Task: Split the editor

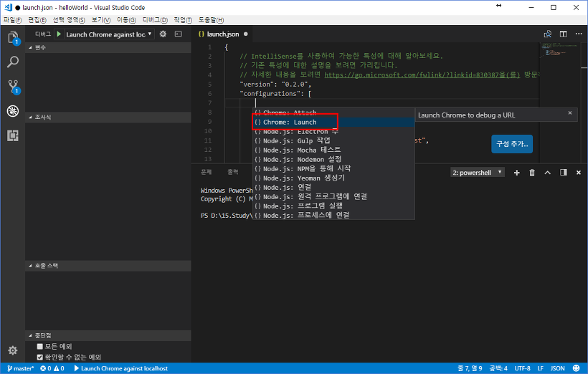Action: (x=563, y=34)
